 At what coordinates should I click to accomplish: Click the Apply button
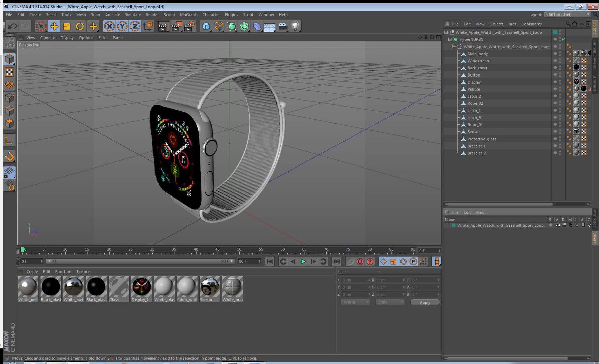click(x=425, y=302)
